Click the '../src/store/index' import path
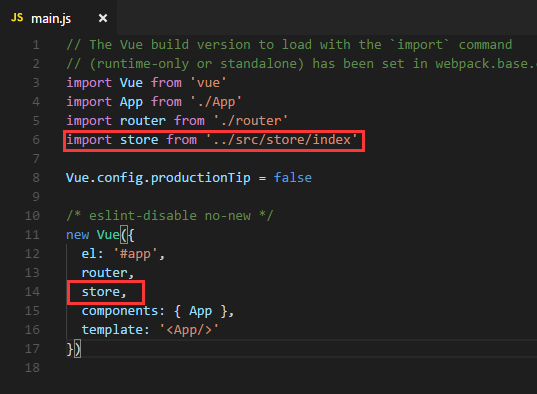The width and height of the screenshot is (537, 394). tap(282, 140)
